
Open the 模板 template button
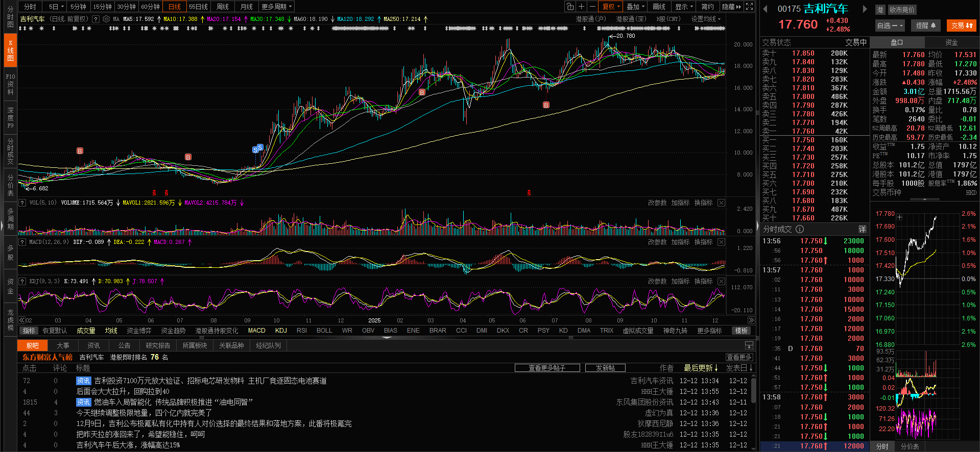742,331
